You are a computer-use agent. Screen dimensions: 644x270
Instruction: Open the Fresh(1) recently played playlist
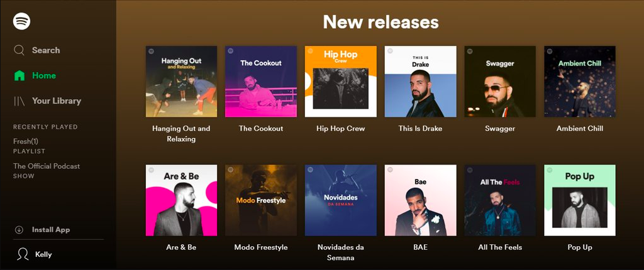(25, 141)
